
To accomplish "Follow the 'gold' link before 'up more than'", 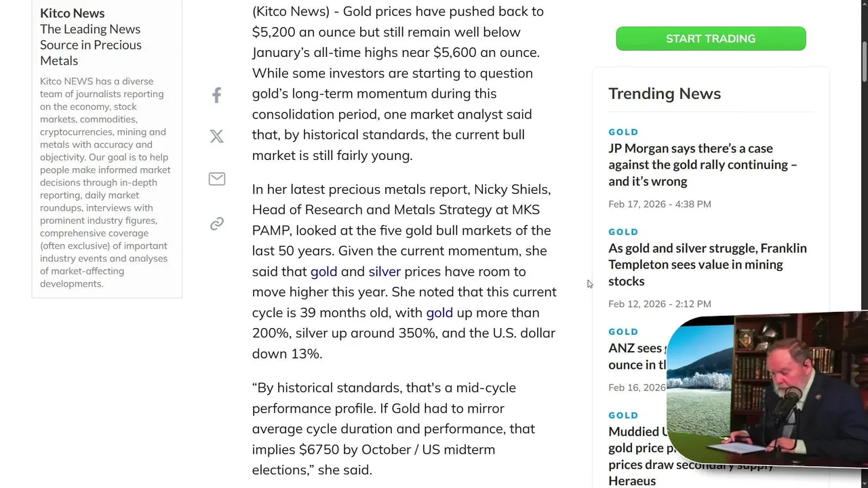I will coord(439,312).
